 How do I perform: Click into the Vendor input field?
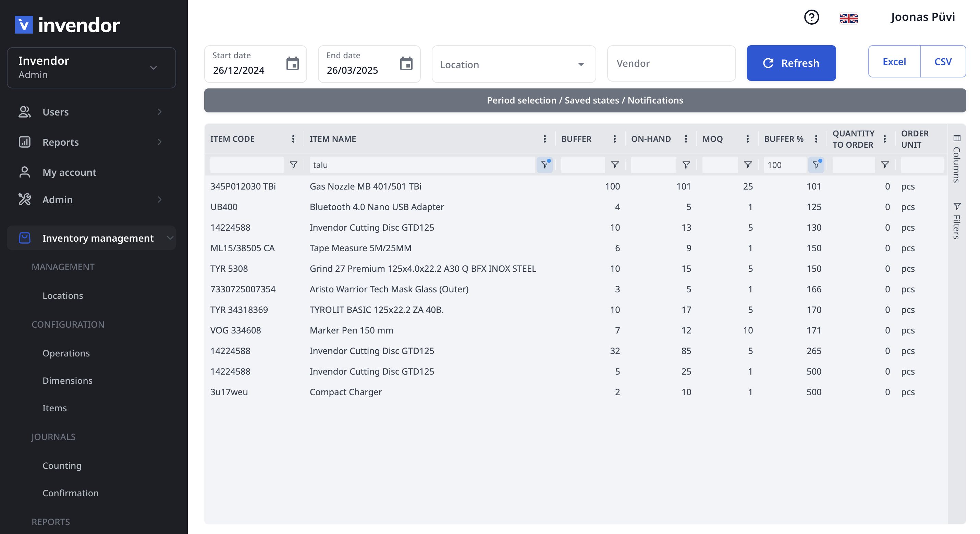pos(671,63)
